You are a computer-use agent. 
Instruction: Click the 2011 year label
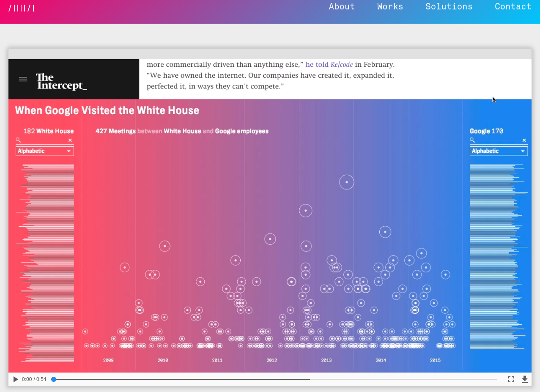(217, 360)
